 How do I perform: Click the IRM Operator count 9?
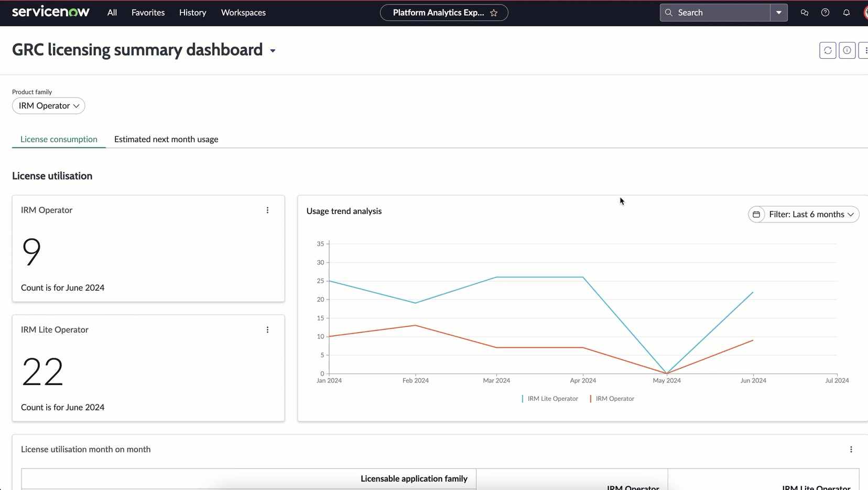pyautogui.click(x=31, y=252)
